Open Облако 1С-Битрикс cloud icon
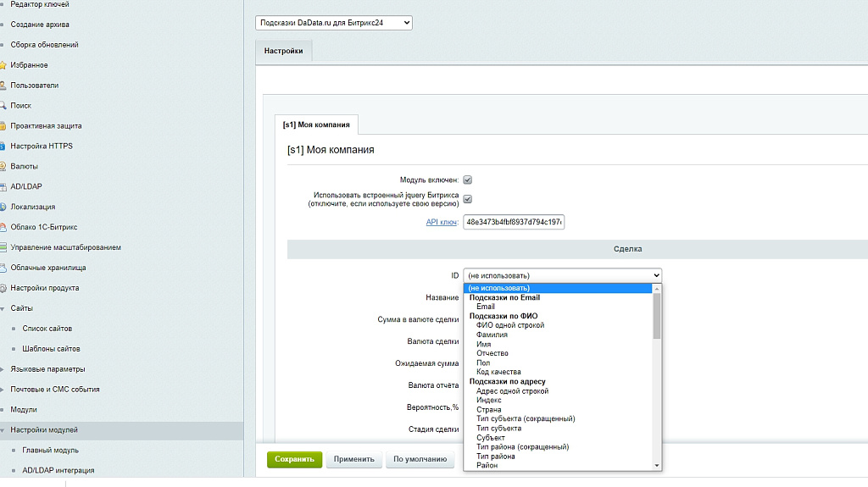Screen dimensions: 868x487 pos(3,227)
